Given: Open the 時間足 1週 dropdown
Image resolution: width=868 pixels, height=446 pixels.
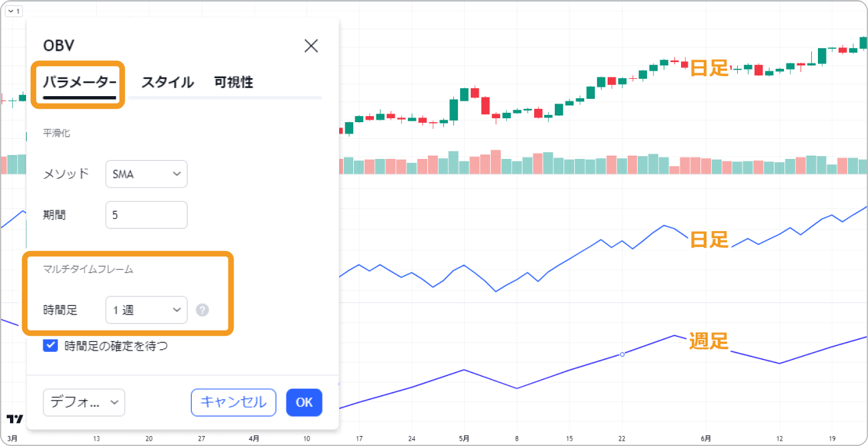Looking at the screenshot, I should (146, 310).
